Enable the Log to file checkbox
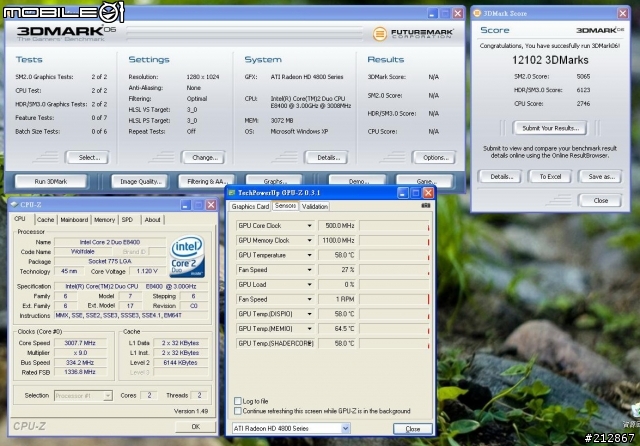Viewport: 640px width, 446px height. coord(238,401)
